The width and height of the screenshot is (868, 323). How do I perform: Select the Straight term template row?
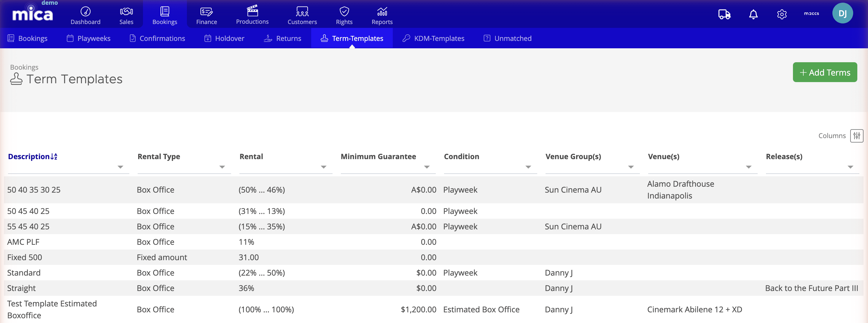(x=21, y=288)
